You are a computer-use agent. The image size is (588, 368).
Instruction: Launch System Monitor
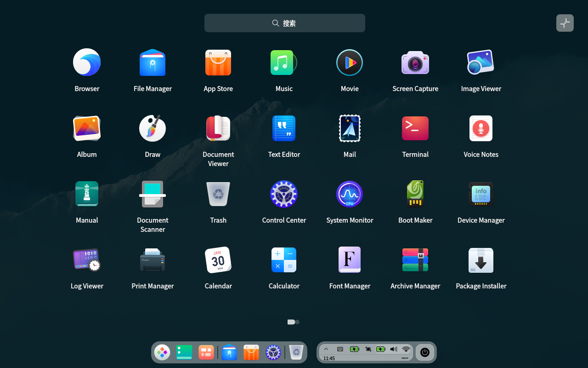tap(350, 194)
